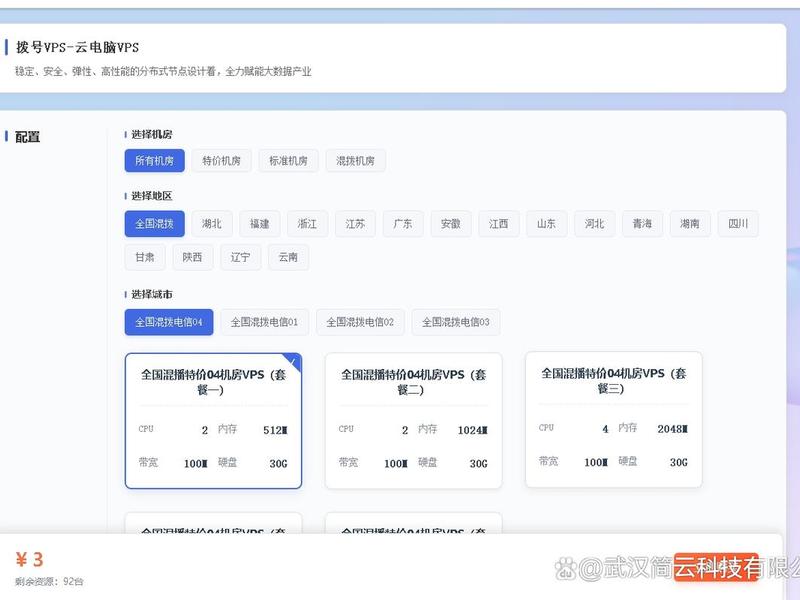Click the 选择地区 label
Image resolution: width=800 pixels, height=600 pixels.
pyautogui.click(x=152, y=196)
